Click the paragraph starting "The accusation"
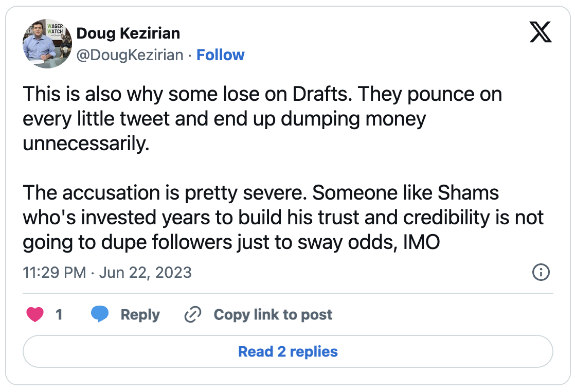 (x=283, y=217)
